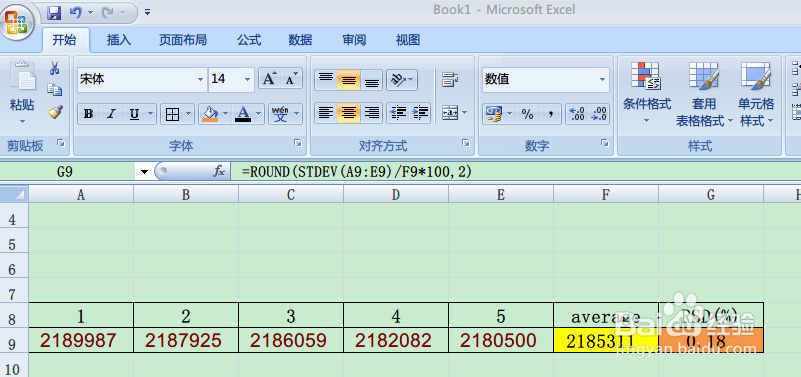Open the 视图 ribbon tab

pos(408,40)
